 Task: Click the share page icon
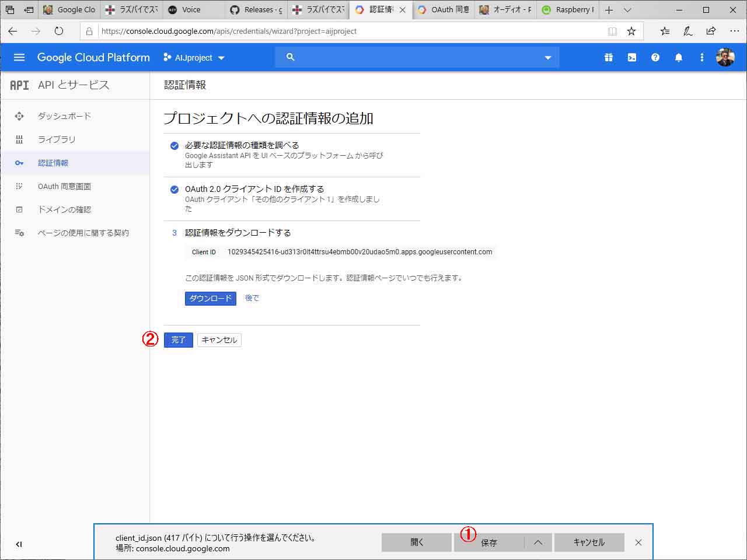pos(711,31)
